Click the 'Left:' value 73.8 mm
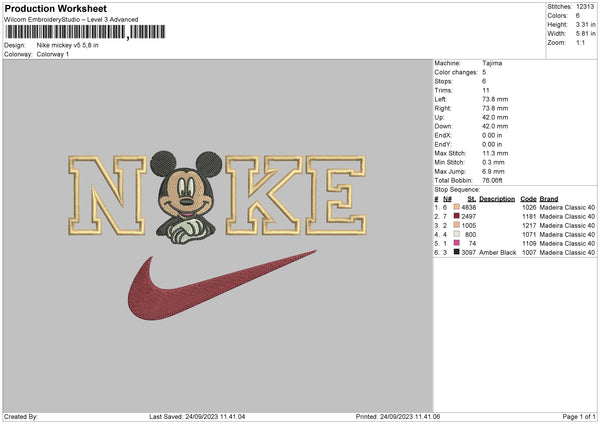The image size is (600, 424). [x=495, y=99]
